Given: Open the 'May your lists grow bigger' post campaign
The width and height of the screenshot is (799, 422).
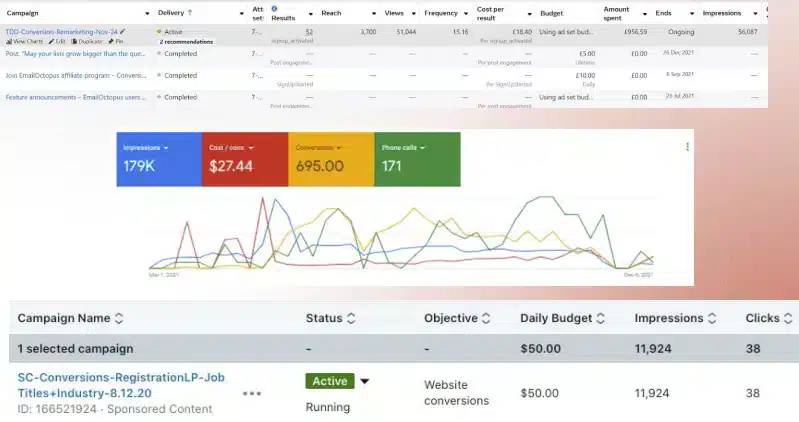Looking at the screenshot, I should point(75,54).
